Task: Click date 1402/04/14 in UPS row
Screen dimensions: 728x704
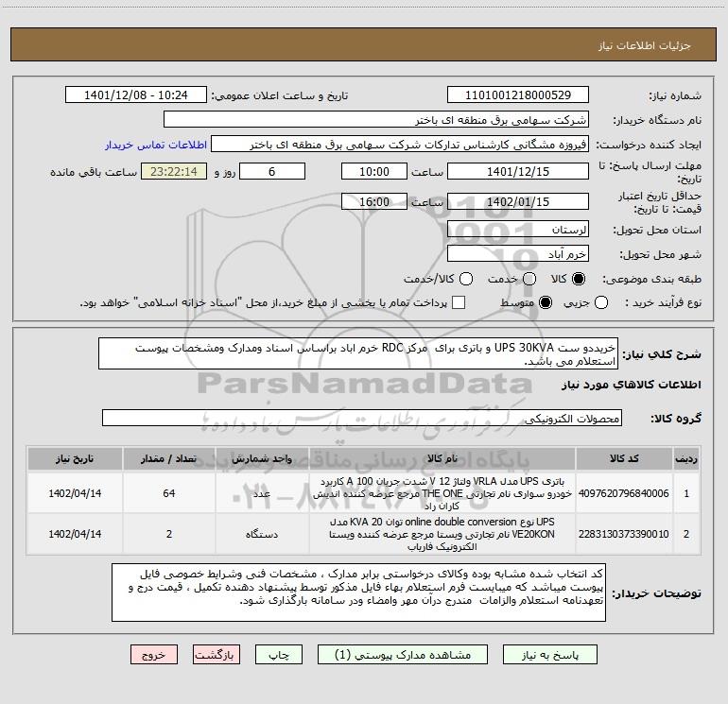Action: click(75, 534)
